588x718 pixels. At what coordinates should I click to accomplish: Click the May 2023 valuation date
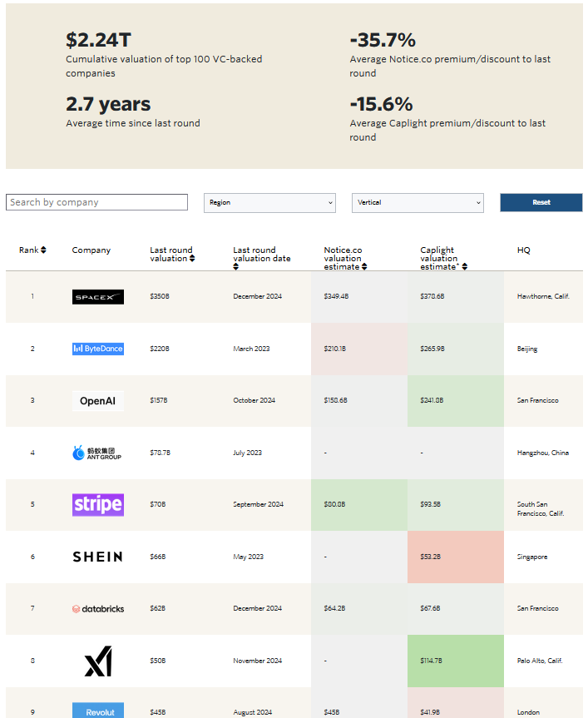click(x=249, y=557)
